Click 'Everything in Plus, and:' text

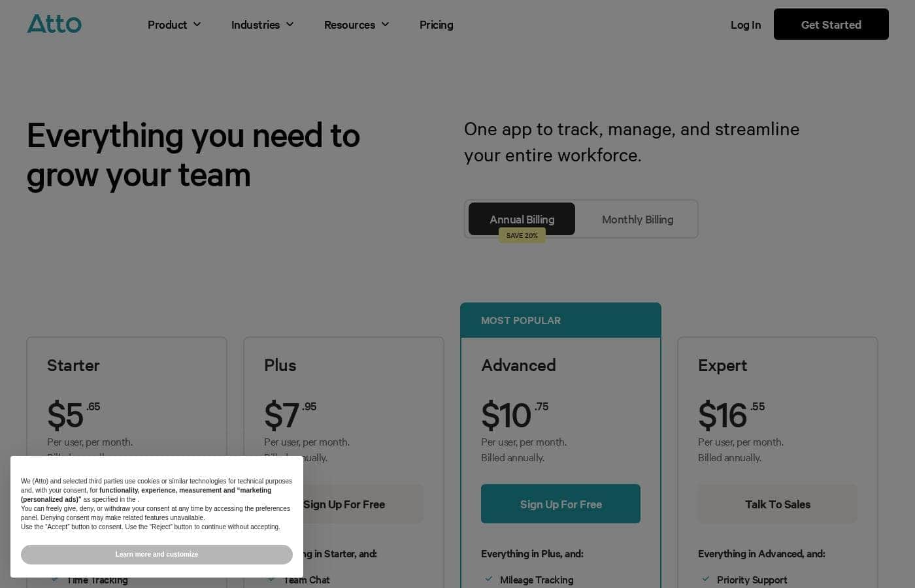[x=532, y=554]
